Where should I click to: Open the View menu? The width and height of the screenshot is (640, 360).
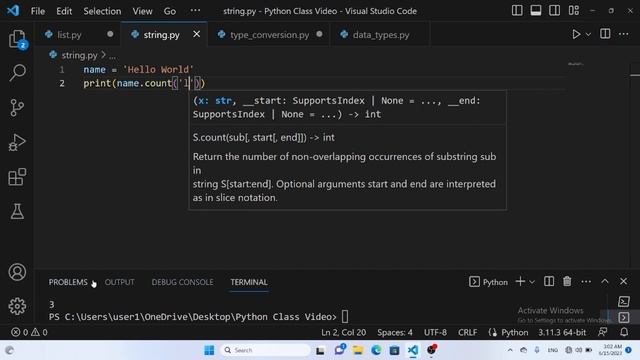click(x=142, y=11)
